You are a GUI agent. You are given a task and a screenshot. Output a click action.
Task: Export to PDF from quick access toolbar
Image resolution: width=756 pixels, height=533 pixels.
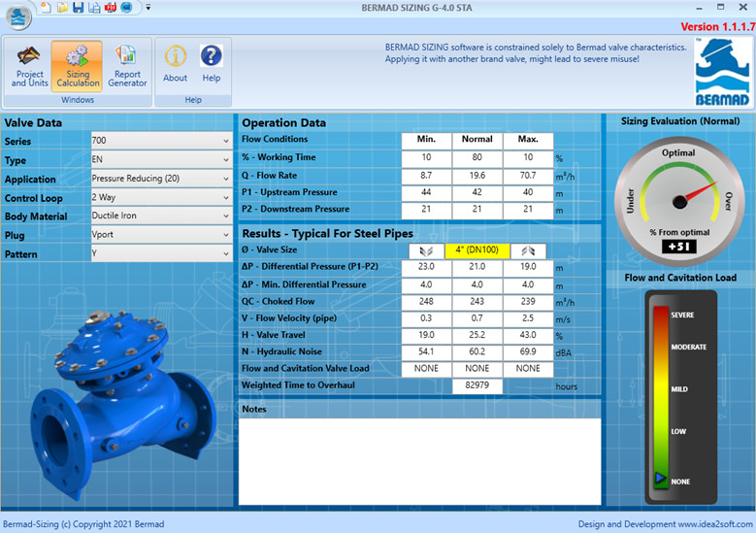(111, 7)
